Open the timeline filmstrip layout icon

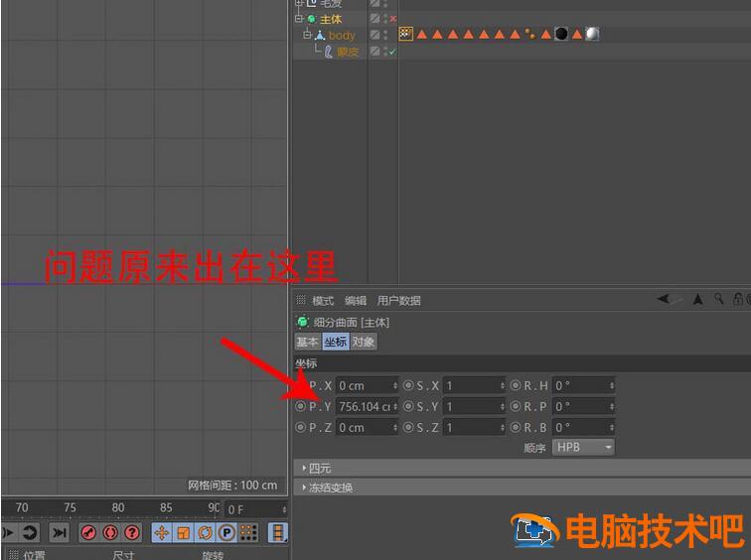coord(278,533)
